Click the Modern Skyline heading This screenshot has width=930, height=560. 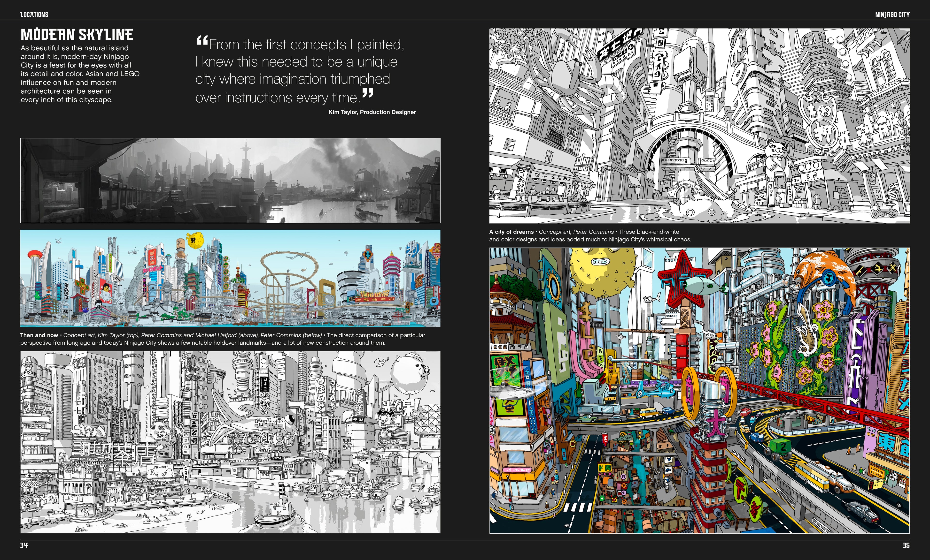tap(77, 35)
